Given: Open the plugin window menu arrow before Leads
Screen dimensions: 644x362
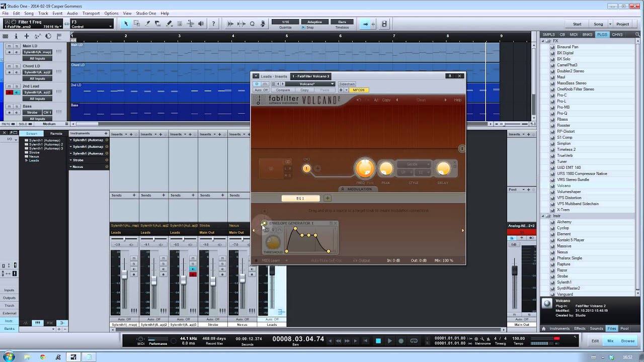Looking at the screenshot, I should point(256,76).
